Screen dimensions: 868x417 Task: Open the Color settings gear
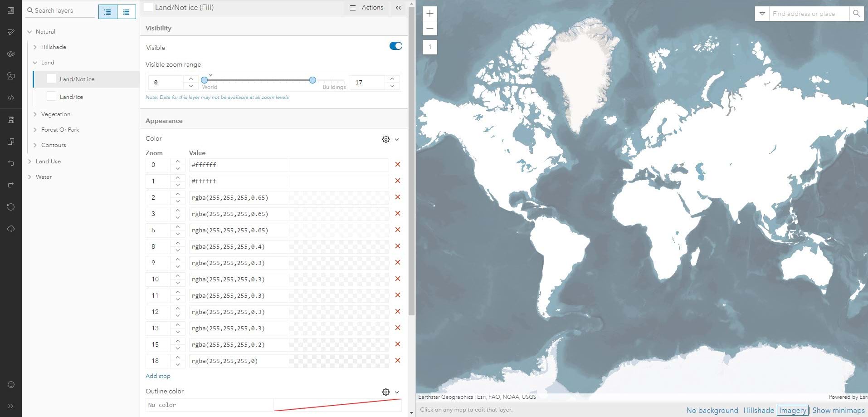coord(386,139)
